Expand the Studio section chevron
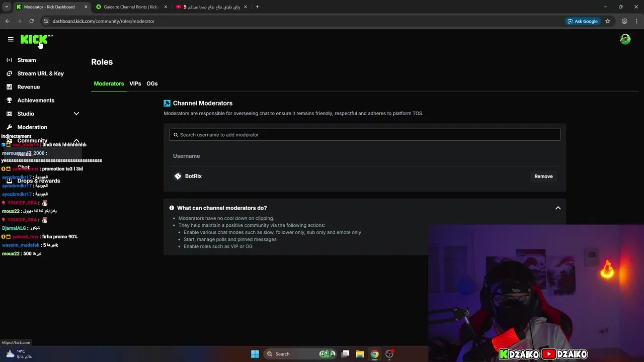 click(76, 114)
